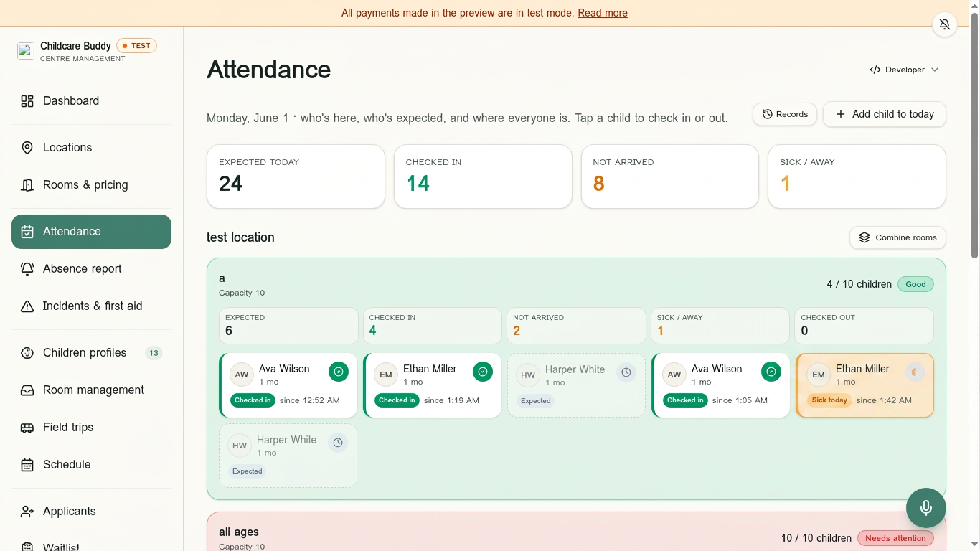Open Incidents & first aid page
The image size is (980, 551).
(x=91, y=306)
